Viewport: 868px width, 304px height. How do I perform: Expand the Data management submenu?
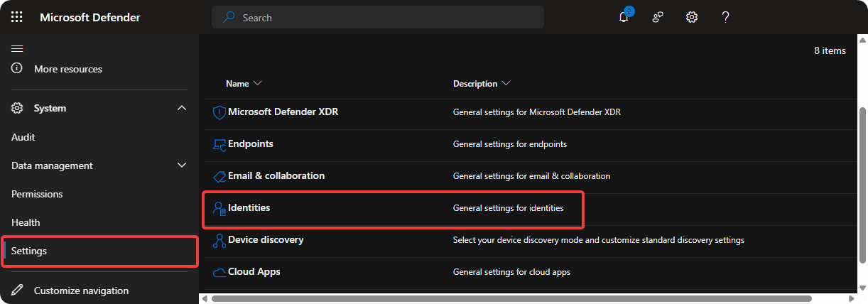click(x=181, y=165)
